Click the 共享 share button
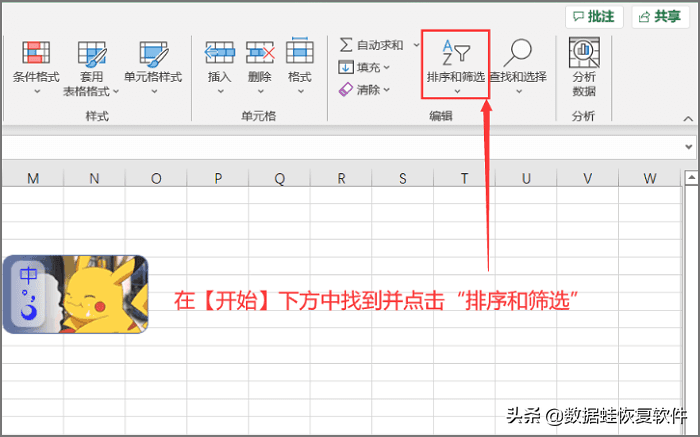This screenshot has width=700, height=437. pos(660,17)
